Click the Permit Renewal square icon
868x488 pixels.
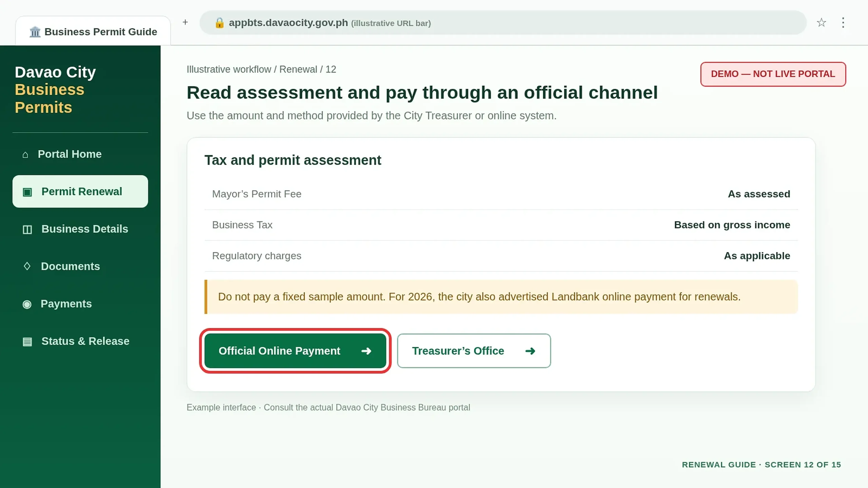[x=27, y=192]
